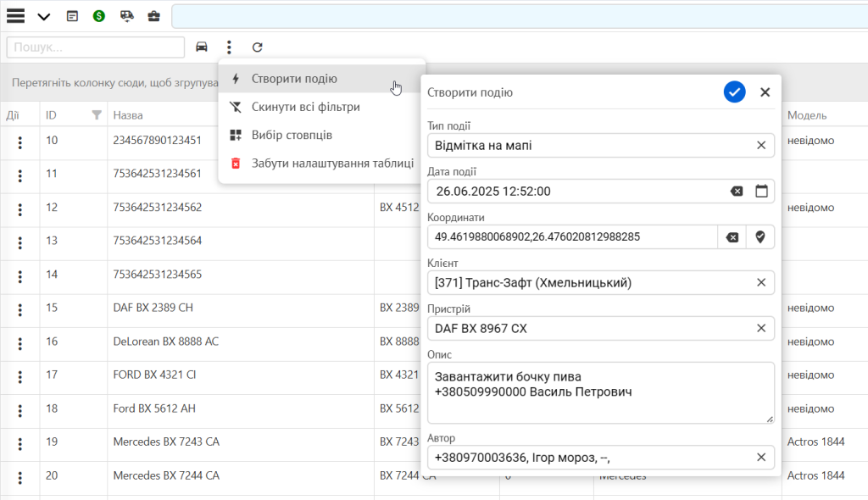The width and height of the screenshot is (868, 500).
Task: Close the Створити подію dialog
Action: click(x=765, y=92)
